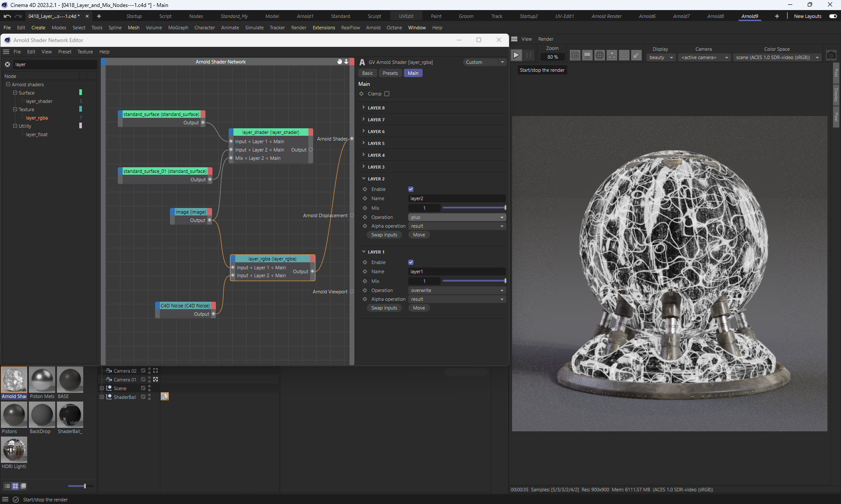841x504 pixels.
Task: Click the pause render icon
Action: (529, 55)
